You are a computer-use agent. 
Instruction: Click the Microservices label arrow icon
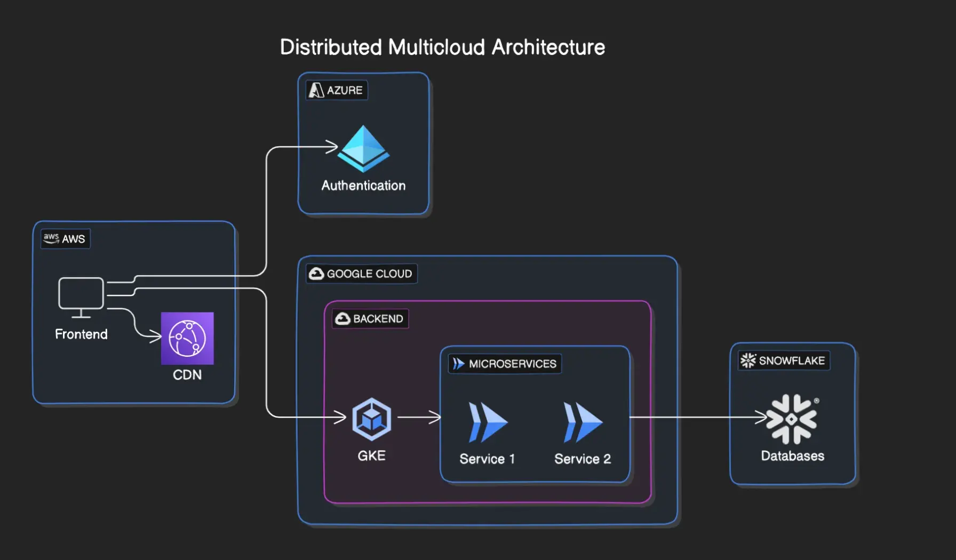click(x=458, y=364)
